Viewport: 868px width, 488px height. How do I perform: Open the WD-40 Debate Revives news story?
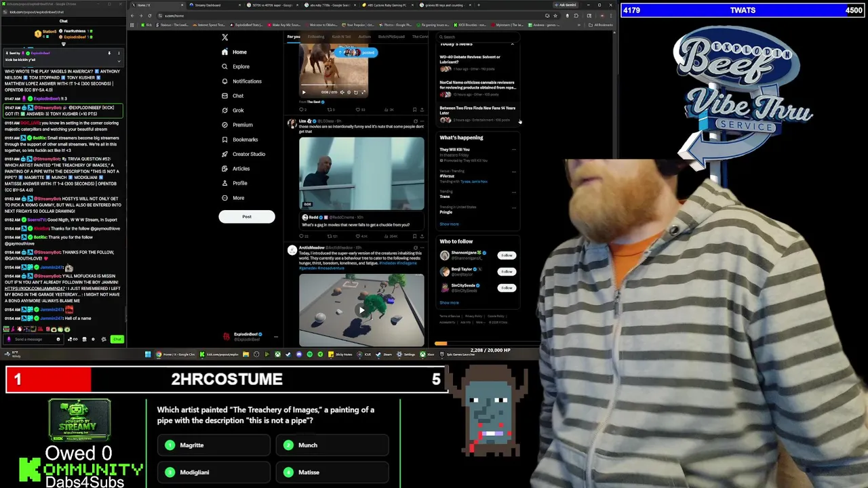tap(477, 62)
